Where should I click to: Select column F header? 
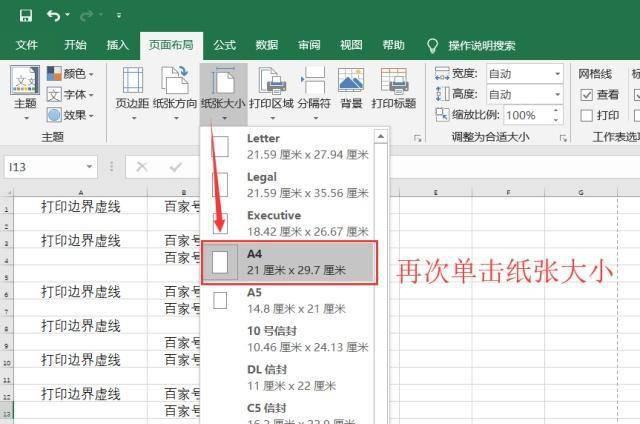pyautogui.click(x=508, y=192)
